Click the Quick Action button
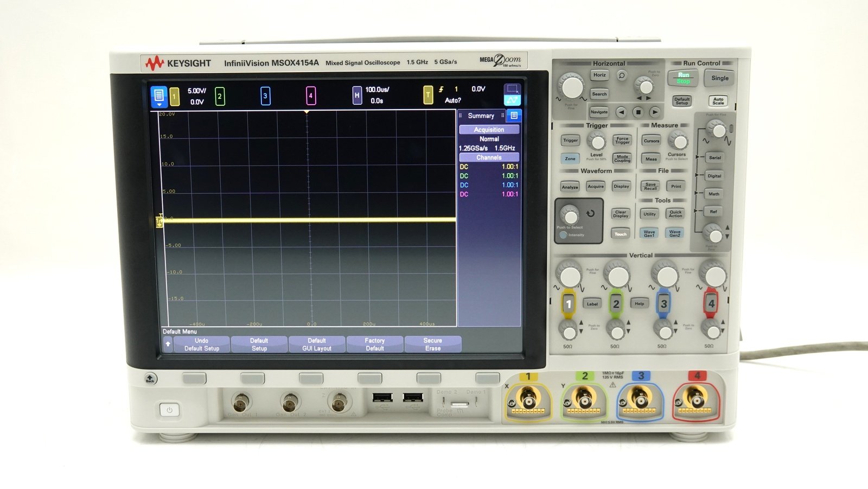The width and height of the screenshot is (868, 489). [675, 214]
